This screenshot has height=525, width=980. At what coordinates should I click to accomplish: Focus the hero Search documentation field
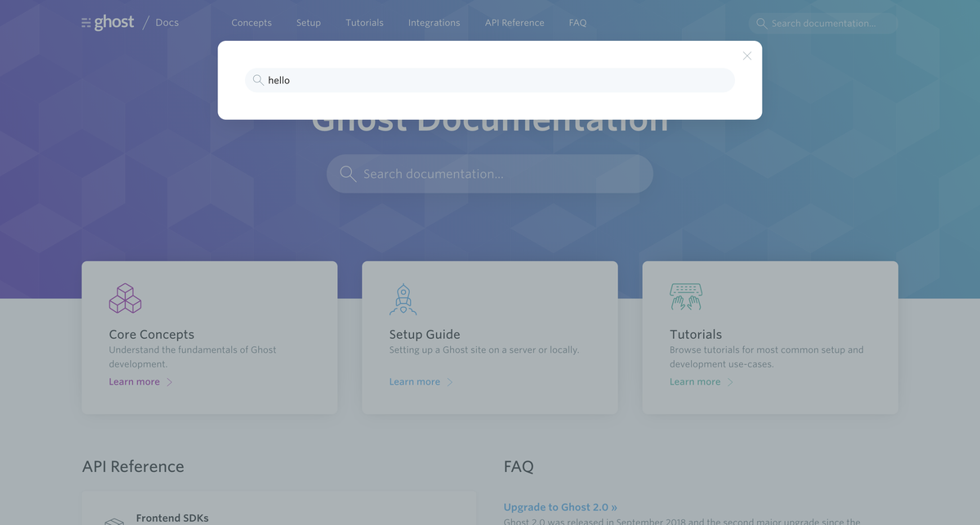pyautogui.click(x=490, y=174)
